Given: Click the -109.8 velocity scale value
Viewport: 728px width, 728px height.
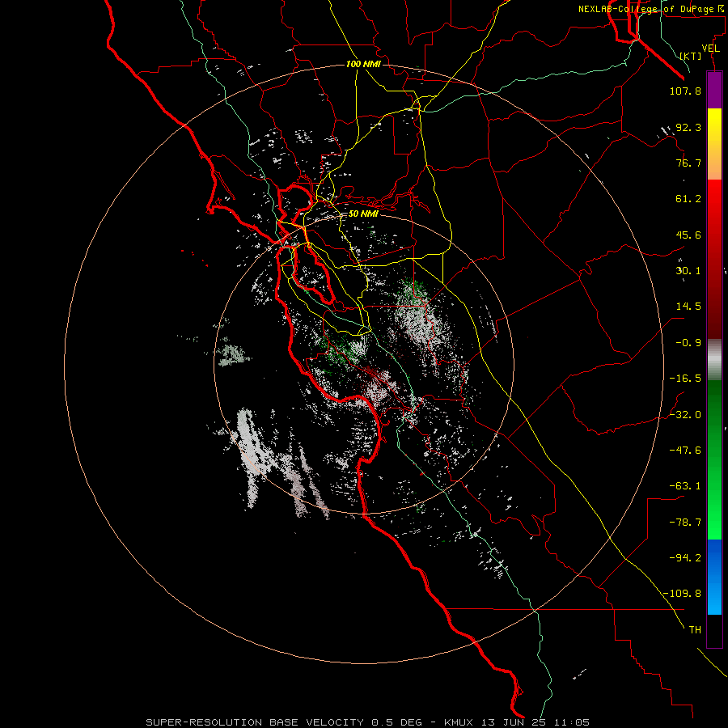Looking at the screenshot, I should coord(682,594).
